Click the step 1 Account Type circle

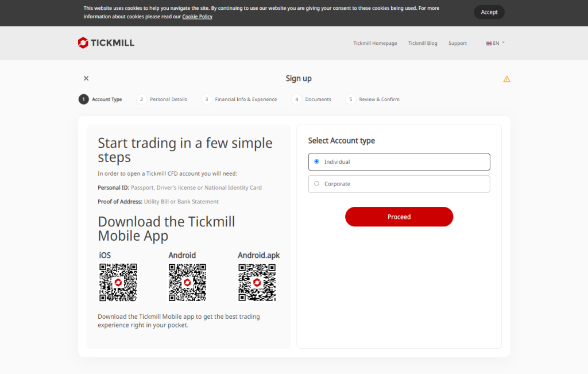pos(83,99)
